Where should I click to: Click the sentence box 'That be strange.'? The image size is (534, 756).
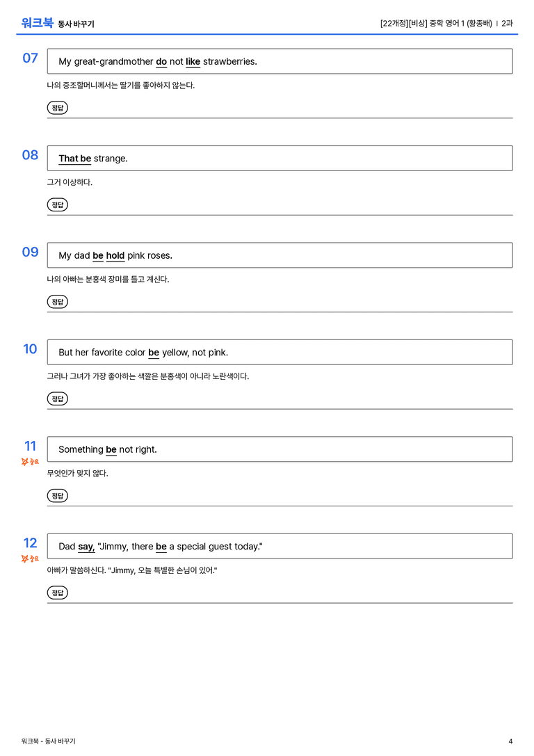click(x=280, y=158)
